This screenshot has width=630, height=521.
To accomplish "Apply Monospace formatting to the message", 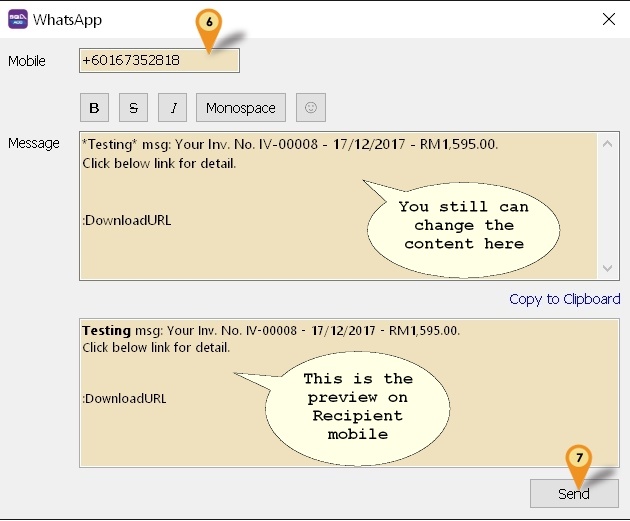I will (241, 108).
